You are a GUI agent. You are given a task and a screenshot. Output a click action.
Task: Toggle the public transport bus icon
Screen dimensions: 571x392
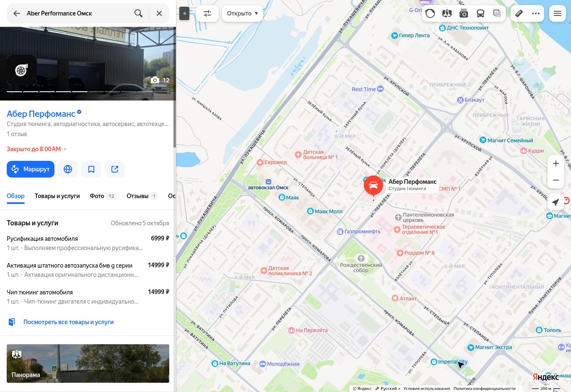pos(481,13)
